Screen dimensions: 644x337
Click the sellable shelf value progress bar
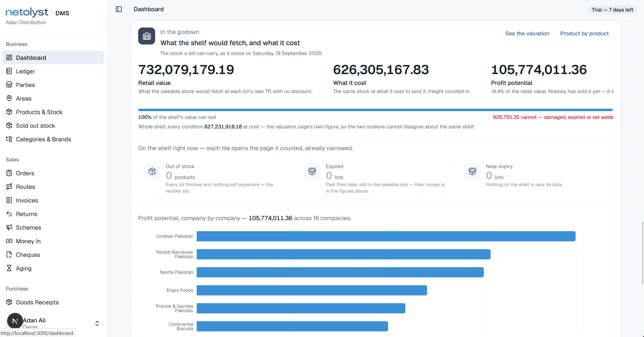tap(375, 110)
